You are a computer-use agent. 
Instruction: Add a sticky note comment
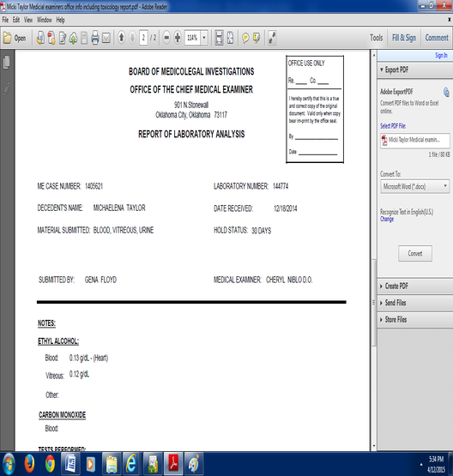pyautogui.click(x=245, y=39)
